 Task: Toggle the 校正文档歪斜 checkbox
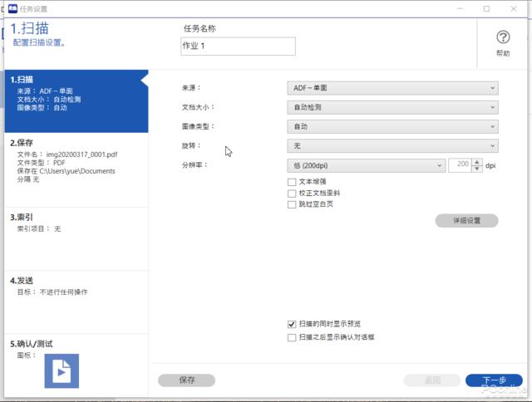click(x=291, y=193)
